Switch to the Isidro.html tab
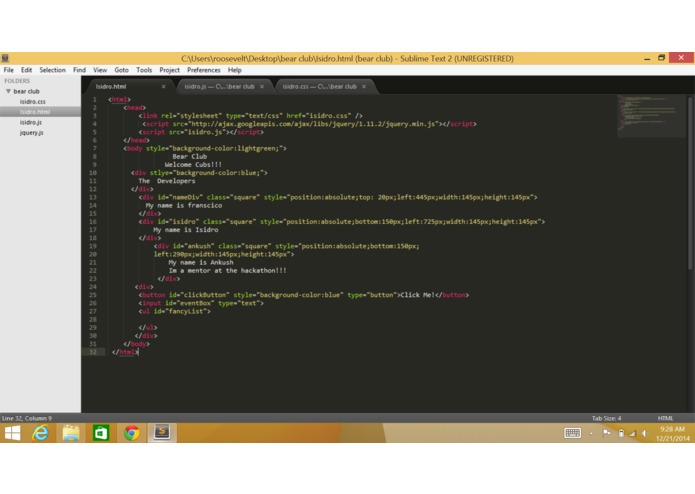The width and height of the screenshot is (695, 494). click(129, 86)
